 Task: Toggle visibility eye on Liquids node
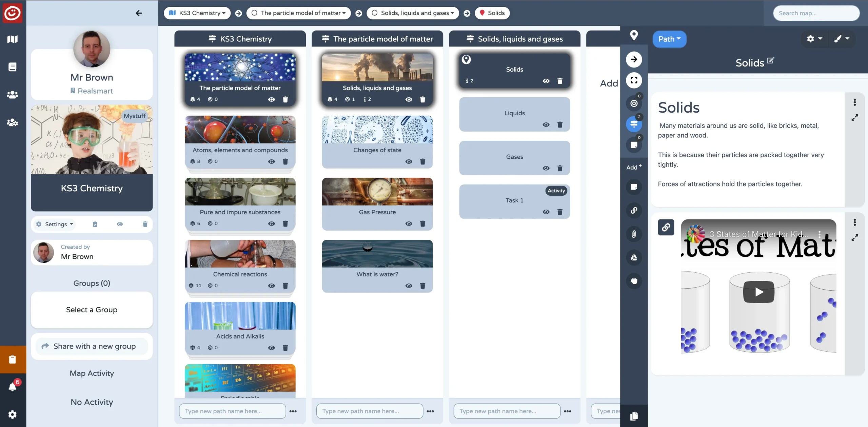[x=546, y=124]
